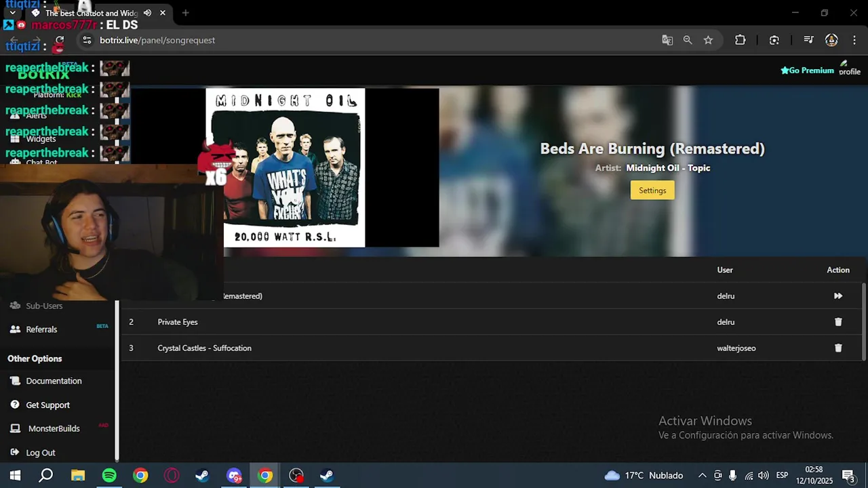Screen dimensions: 868x488
Task: Click the Log Out arrow icon
Action: tap(15, 452)
